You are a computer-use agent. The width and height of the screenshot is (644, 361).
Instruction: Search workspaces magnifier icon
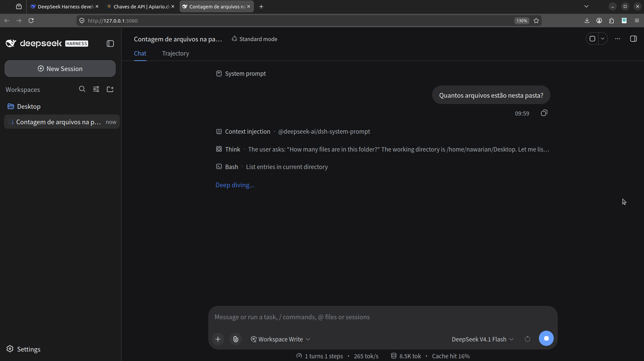(x=82, y=89)
